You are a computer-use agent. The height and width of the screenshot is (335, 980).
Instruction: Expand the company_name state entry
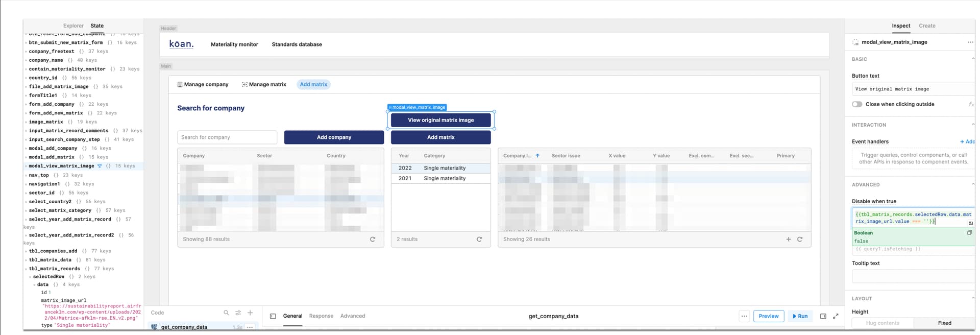tap(26, 60)
